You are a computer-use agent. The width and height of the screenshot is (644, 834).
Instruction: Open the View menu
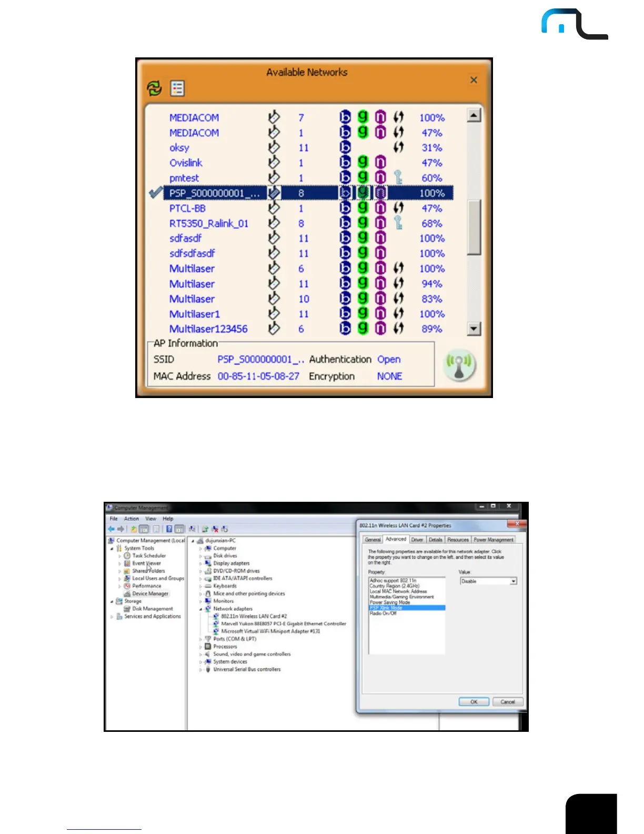tap(150, 519)
